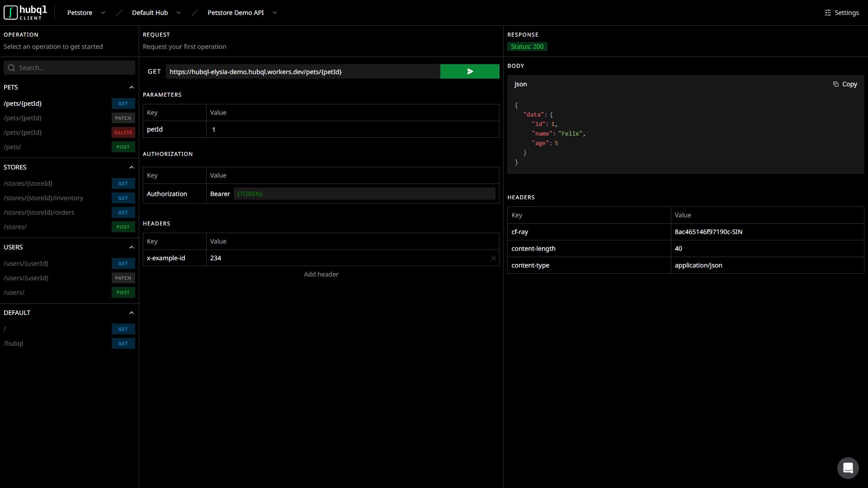The height and width of the screenshot is (488, 868).
Task: Click Add header
Action: click(x=321, y=274)
